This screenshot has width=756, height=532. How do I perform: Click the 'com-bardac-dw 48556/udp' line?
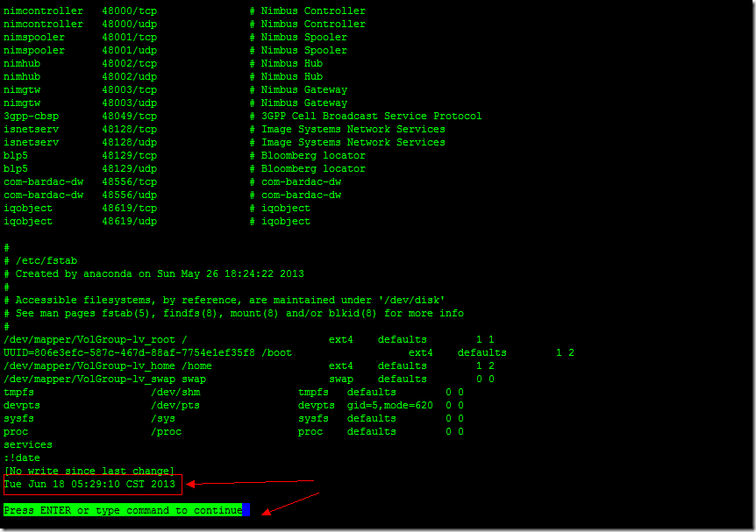click(x=172, y=195)
